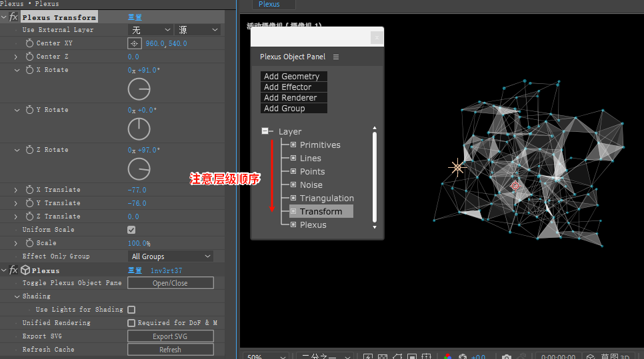Click the Scale stopwatch icon
This screenshot has width=644, height=359.
tap(29, 243)
